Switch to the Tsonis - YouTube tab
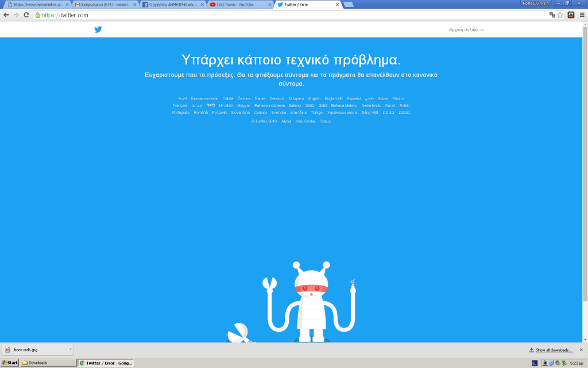 (240, 5)
